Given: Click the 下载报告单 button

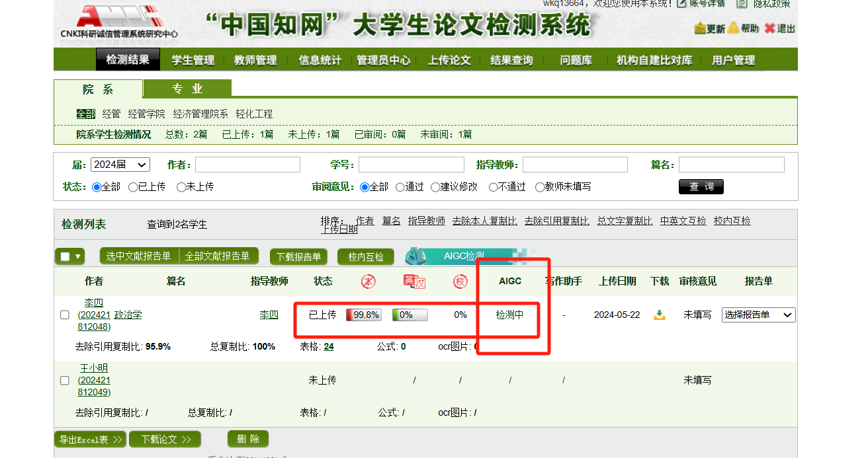Looking at the screenshot, I should click(298, 256).
